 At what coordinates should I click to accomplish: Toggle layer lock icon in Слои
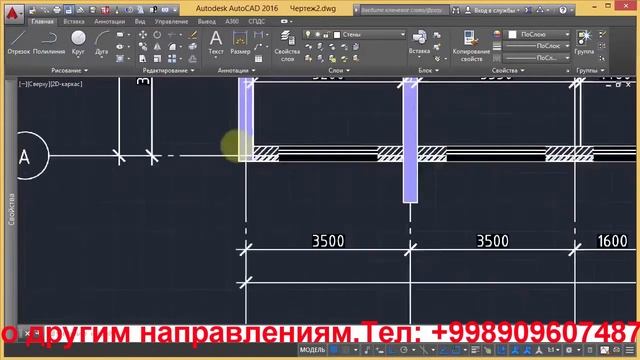(326, 35)
